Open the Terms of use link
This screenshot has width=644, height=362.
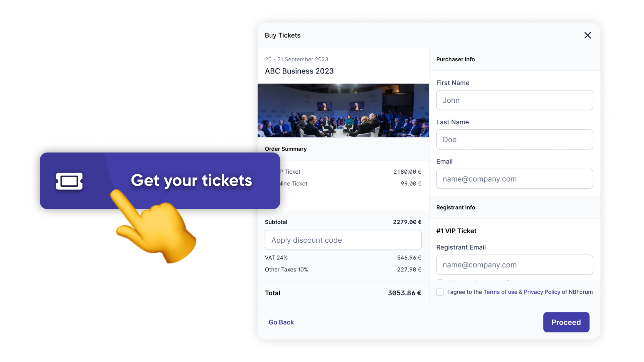(500, 292)
